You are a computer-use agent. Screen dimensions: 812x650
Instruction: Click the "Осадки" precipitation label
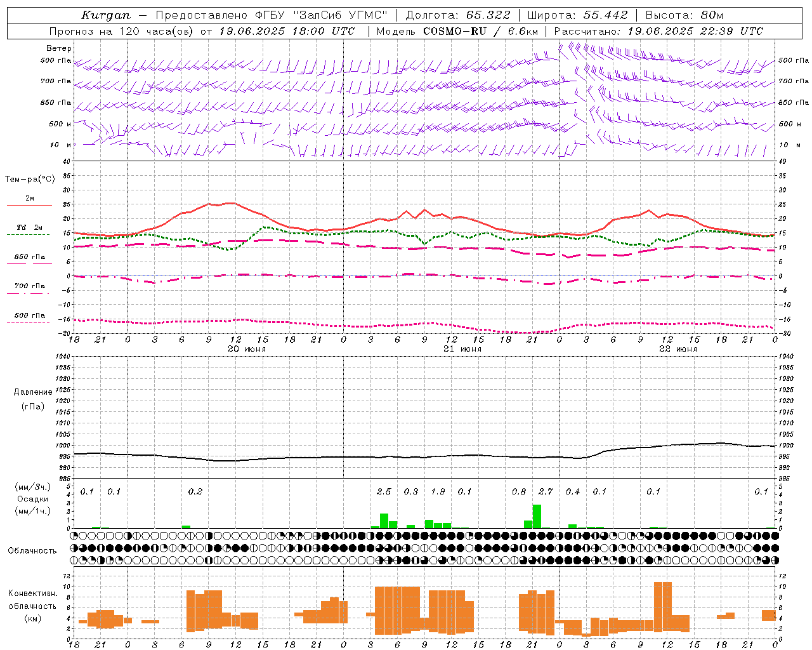tap(33, 499)
